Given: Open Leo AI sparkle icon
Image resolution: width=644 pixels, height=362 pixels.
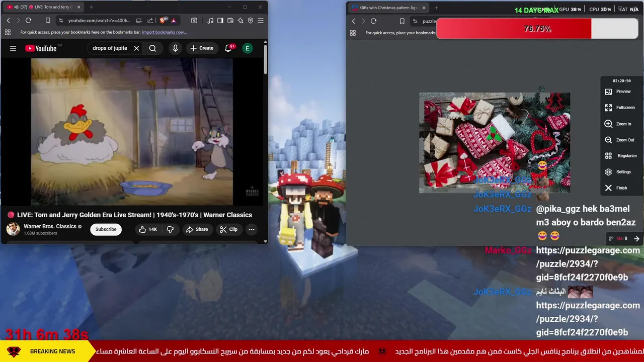Looking at the screenshot, I should pos(240,21).
